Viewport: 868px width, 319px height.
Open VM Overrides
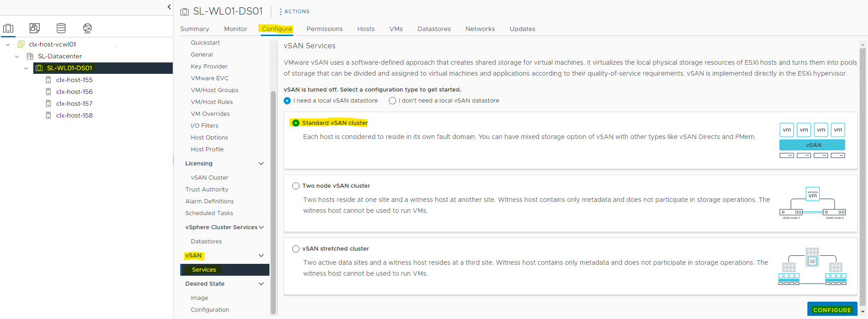tap(210, 114)
